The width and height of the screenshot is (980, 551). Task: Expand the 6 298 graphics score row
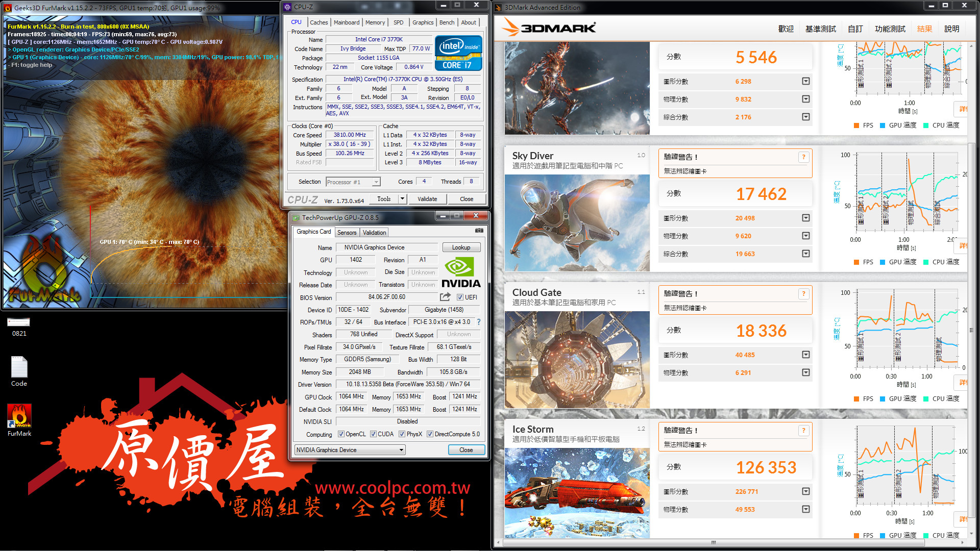pos(806,81)
